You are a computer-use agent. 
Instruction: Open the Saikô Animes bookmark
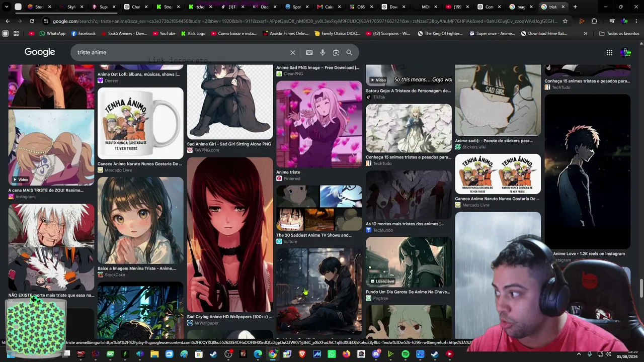(x=124, y=34)
